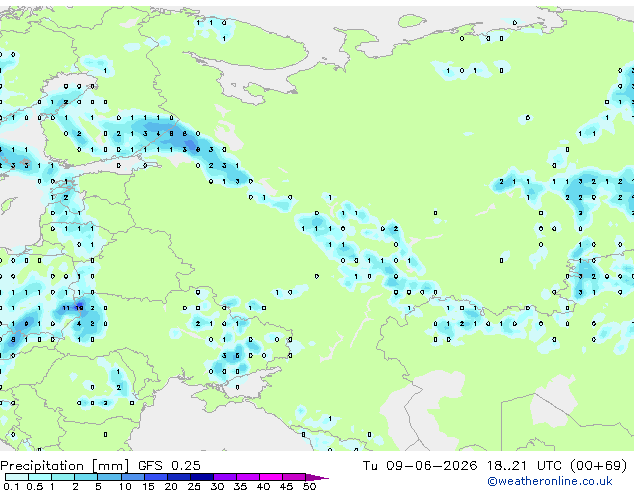Click the legend tick label "0.1"
This screenshot has width=634, height=490.
pos(11,486)
